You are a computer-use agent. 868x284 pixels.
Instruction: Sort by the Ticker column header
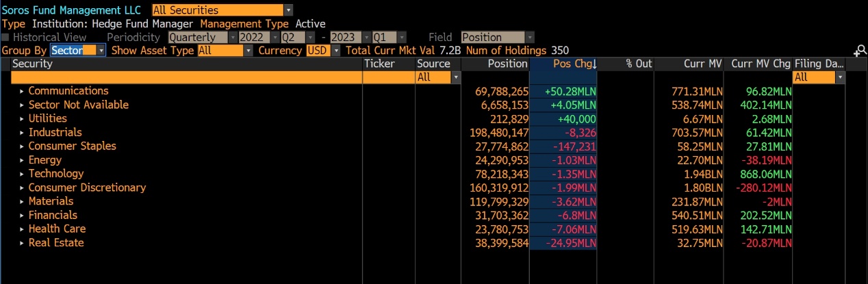(x=389, y=64)
